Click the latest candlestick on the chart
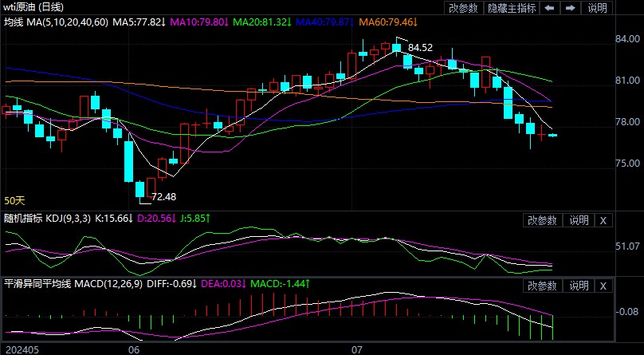 click(x=553, y=135)
